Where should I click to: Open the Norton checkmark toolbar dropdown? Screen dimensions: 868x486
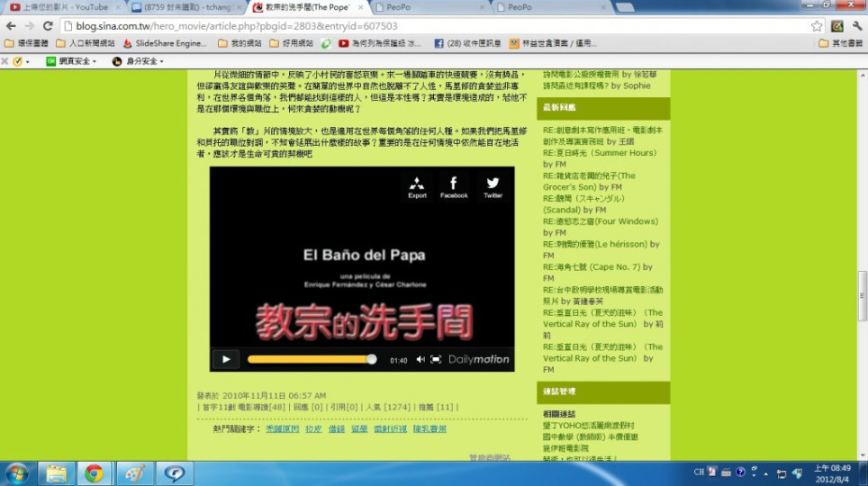tap(21, 61)
